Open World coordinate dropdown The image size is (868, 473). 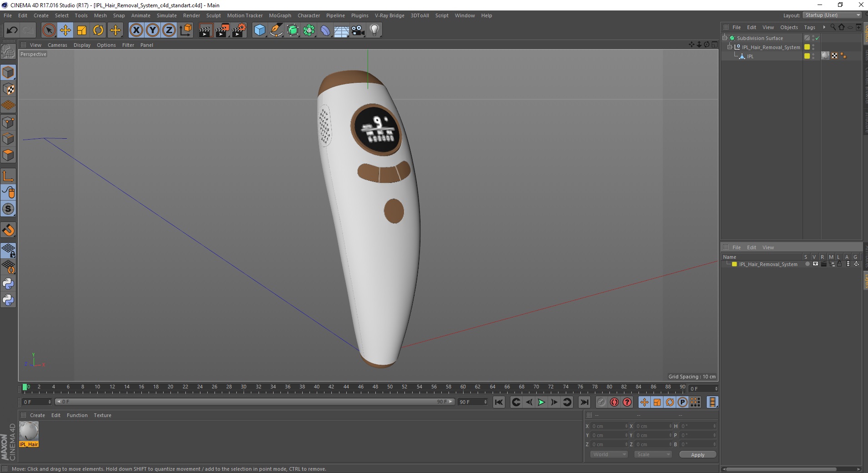click(x=609, y=454)
